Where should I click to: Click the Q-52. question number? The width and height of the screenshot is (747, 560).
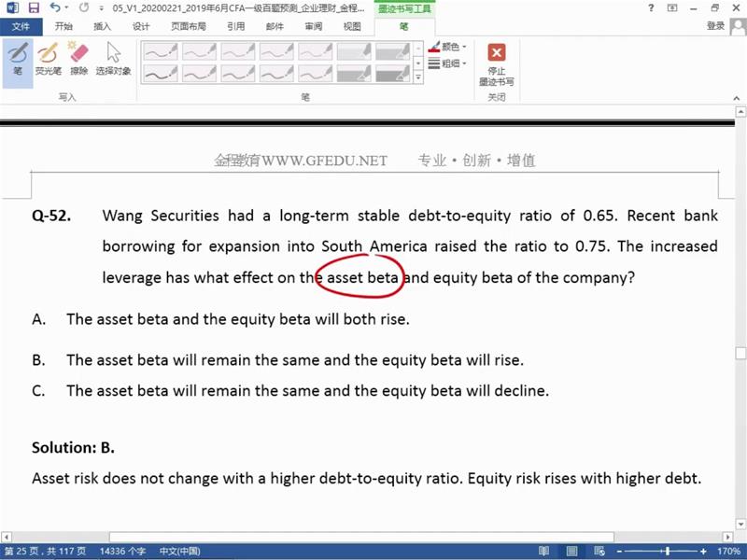click(51, 216)
